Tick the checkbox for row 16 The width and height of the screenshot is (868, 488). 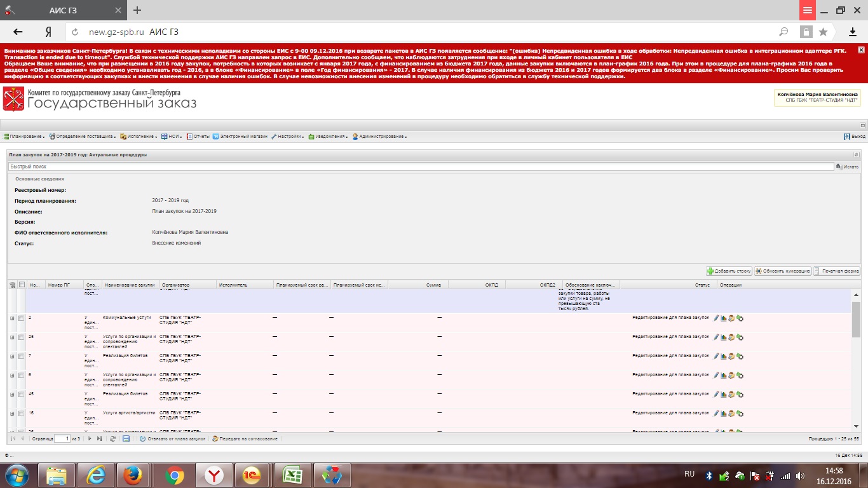22,414
